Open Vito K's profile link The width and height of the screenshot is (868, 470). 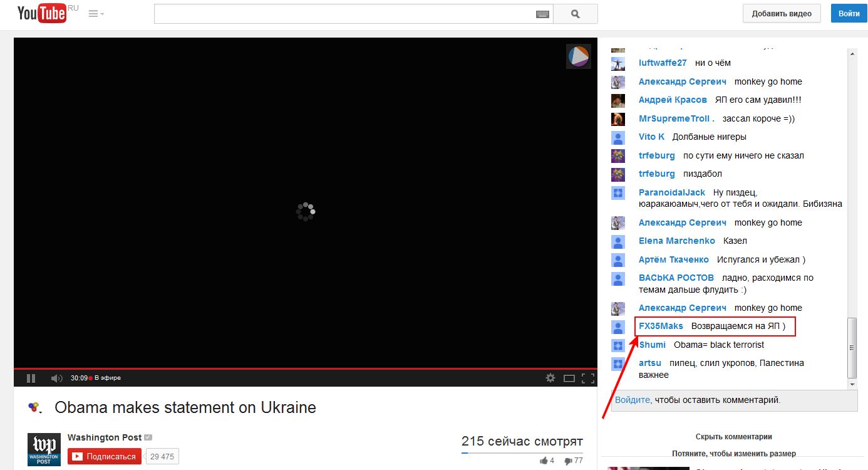pos(651,137)
